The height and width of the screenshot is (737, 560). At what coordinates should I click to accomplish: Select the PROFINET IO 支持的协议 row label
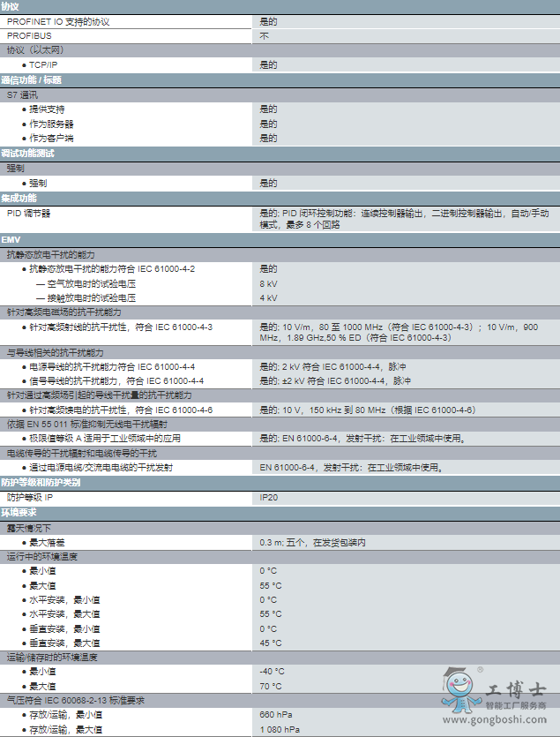65,21
